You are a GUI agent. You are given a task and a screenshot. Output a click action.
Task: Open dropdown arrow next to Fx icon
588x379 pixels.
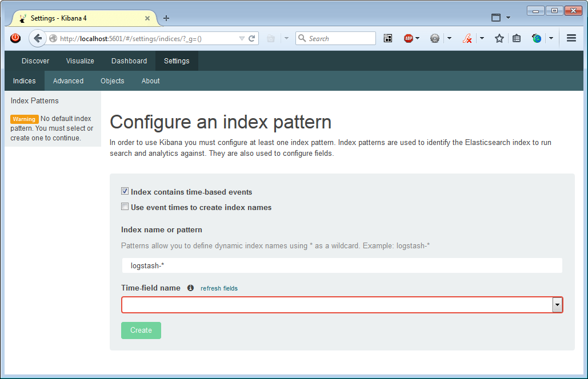pos(482,38)
